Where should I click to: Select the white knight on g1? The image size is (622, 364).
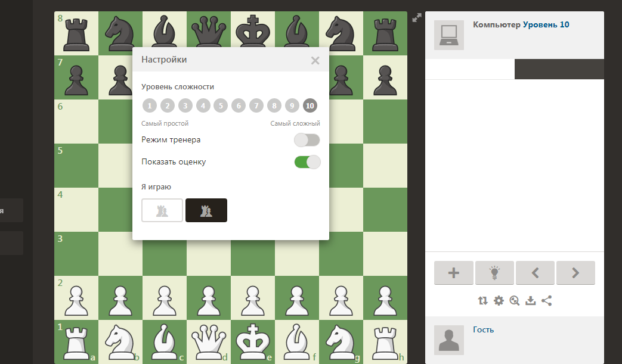(x=341, y=342)
